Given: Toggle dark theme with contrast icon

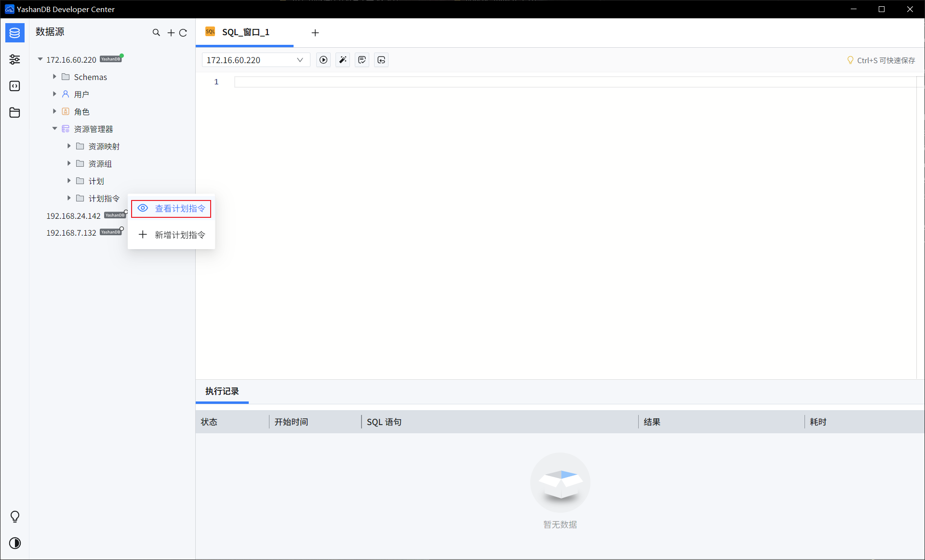Looking at the screenshot, I should click(x=15, y=543).
